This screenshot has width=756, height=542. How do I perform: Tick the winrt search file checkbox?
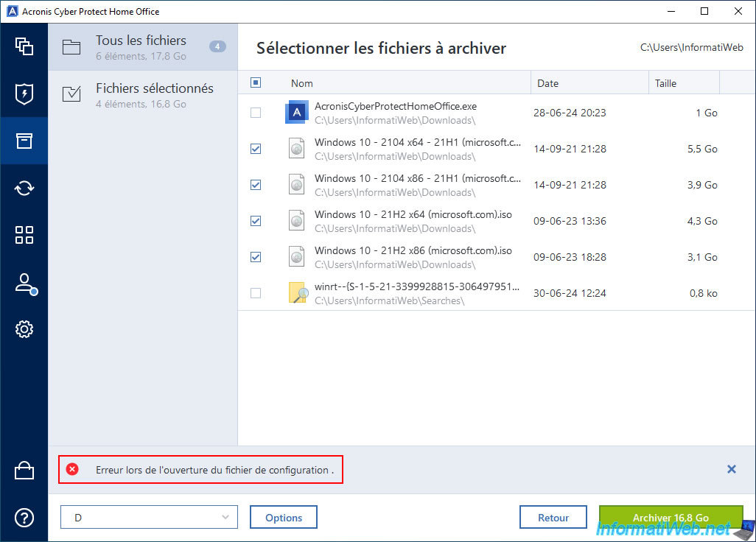click(256, 293)
